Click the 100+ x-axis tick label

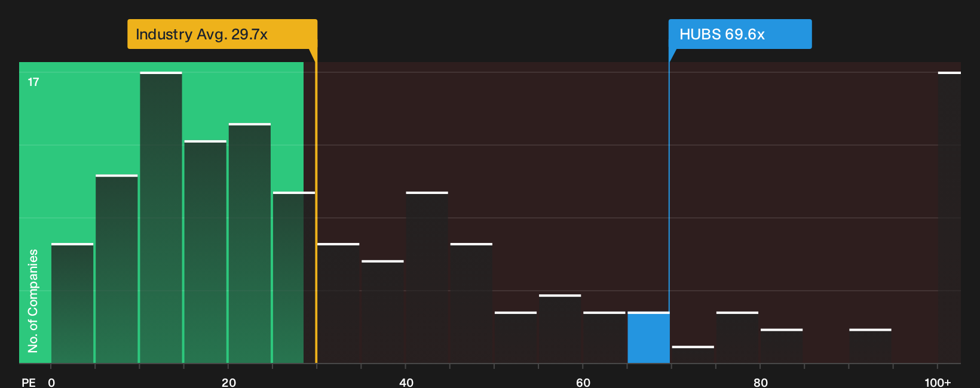coord(938,383)
